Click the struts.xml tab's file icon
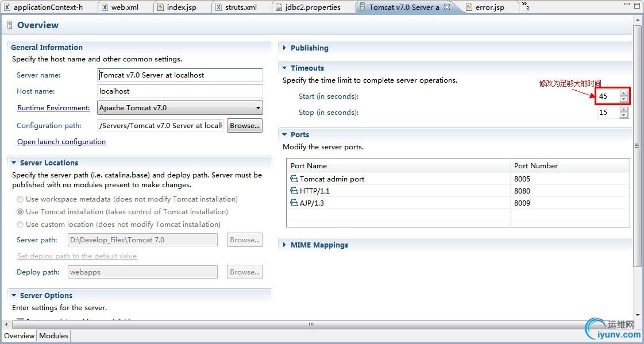 pos(218,7)
